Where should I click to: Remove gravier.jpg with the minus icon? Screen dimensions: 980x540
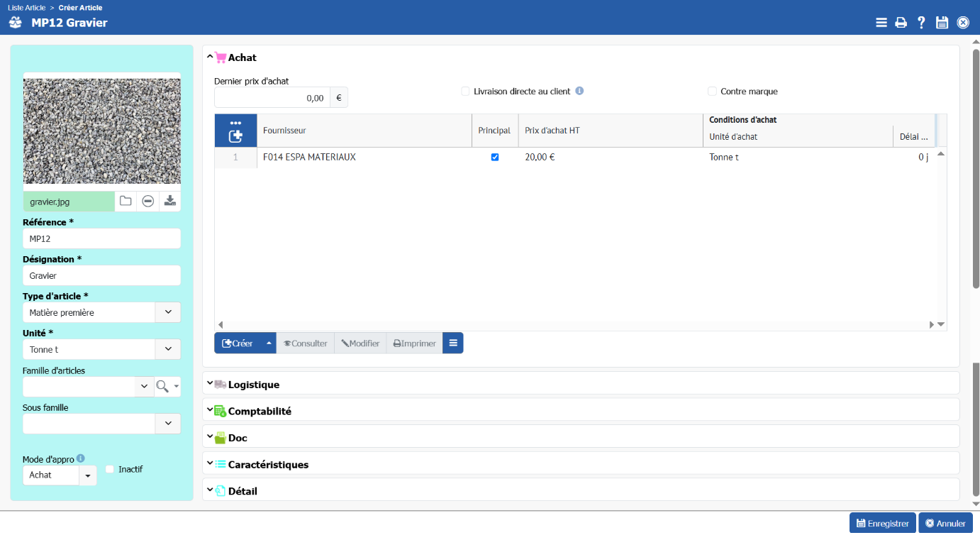147,202
